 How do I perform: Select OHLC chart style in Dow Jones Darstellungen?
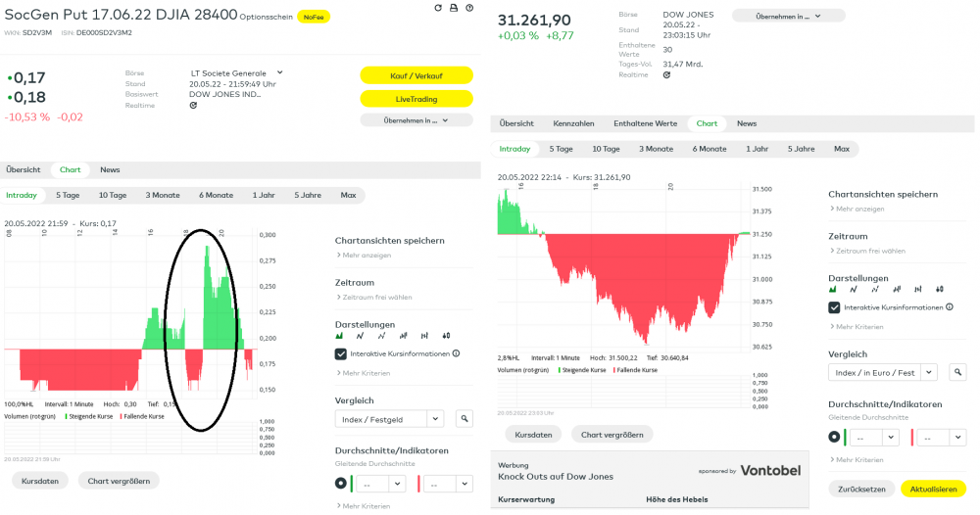pyautogui.click(x=917, y=290)
